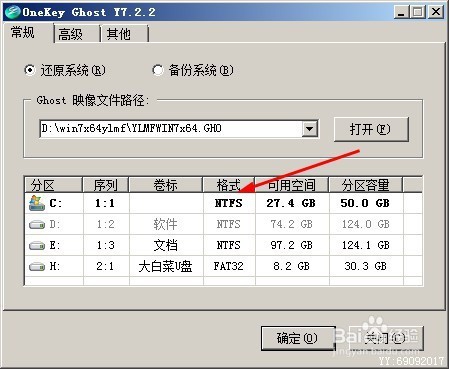The image size is (449, 369).
Task: Click the 卷标 column header
Action: click(166, 185)
